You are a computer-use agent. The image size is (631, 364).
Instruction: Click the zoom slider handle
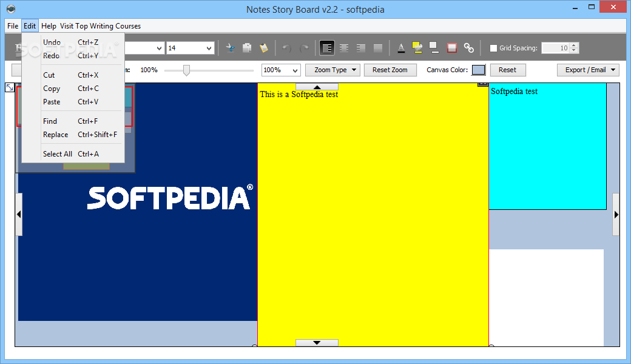186,70
